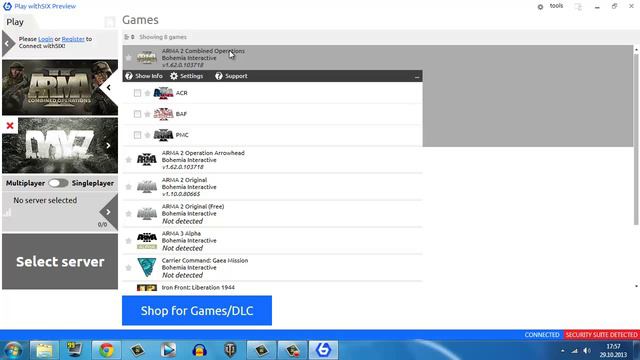Click the 'Showing 8 games' text
Image resolution: width=640 pixels, height=360 pixels.
coord(162,37)
